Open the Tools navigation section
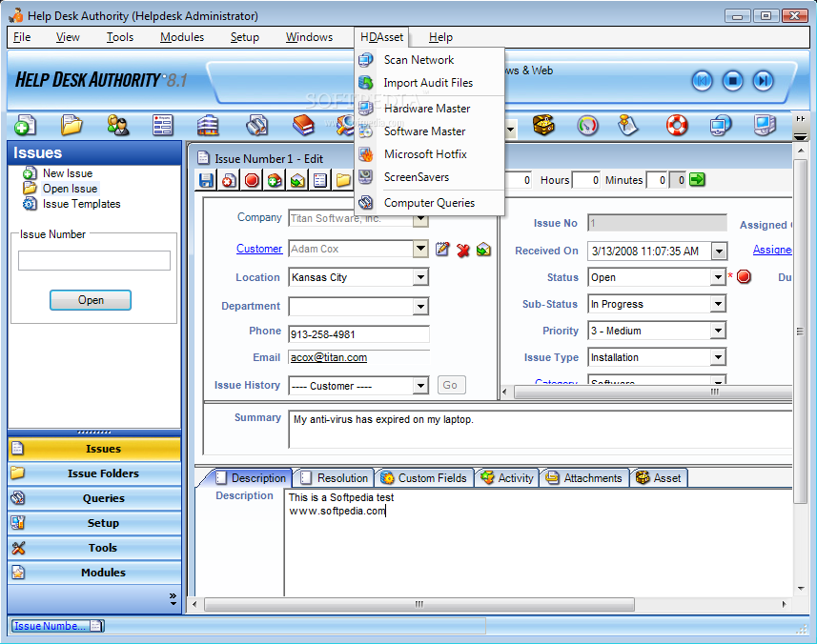817x644 pixels. [x=94, y=548]
